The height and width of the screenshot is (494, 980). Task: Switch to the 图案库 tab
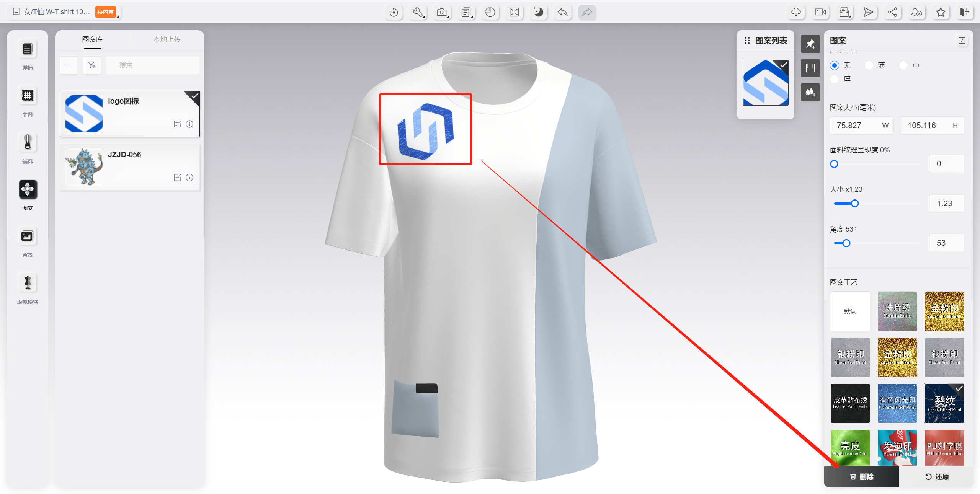coord(92,39)
